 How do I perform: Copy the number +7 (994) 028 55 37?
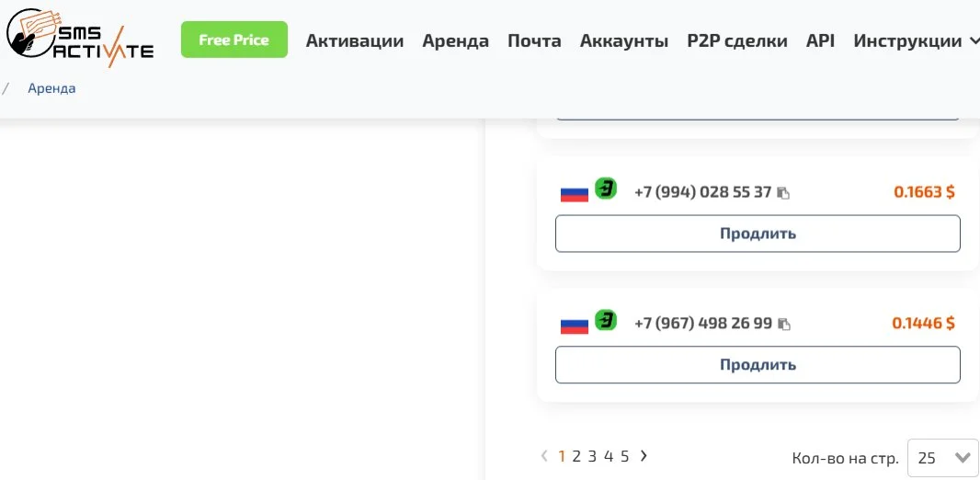click(x=783, y=193)
